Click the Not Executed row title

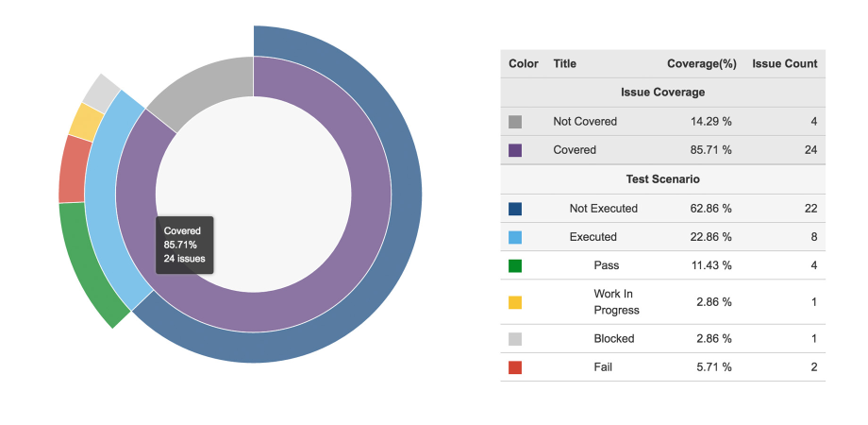[x=604, y=209]
